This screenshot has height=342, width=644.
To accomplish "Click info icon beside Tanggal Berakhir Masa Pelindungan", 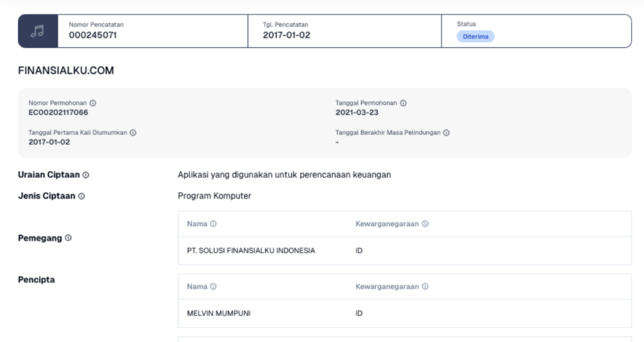I will coord(447,133).
